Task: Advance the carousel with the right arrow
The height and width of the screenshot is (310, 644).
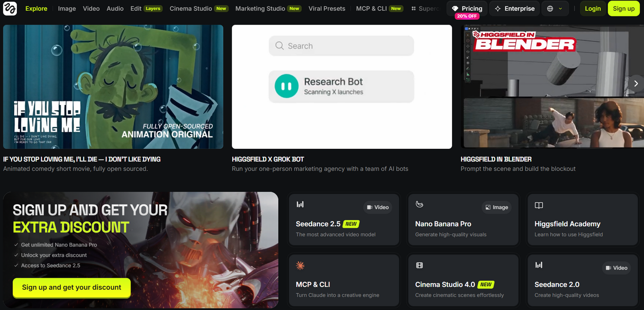Action: 636,83
